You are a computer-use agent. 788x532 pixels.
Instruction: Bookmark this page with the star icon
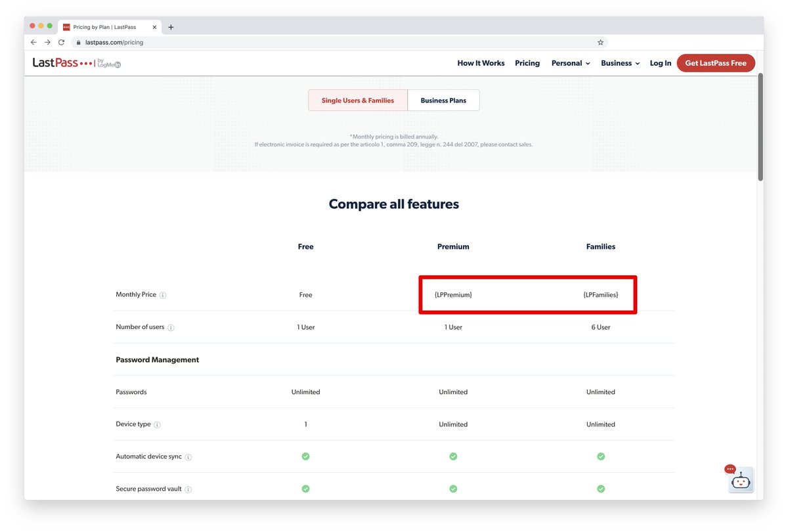600,42
